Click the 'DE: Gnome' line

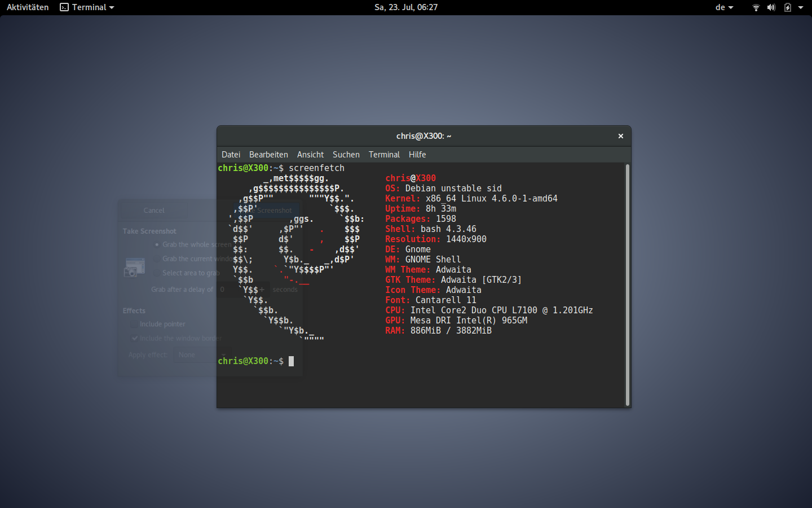[408, 249]
